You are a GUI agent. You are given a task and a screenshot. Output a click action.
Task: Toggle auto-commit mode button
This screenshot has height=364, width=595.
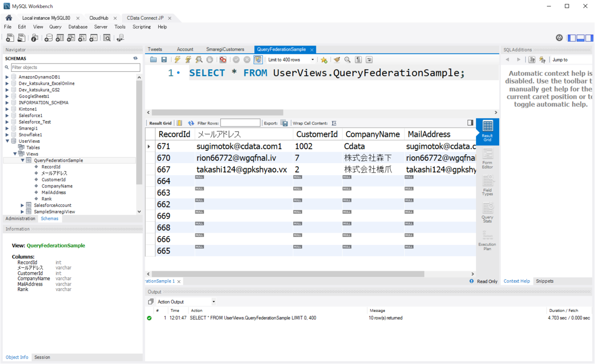(x=258, y=60)
